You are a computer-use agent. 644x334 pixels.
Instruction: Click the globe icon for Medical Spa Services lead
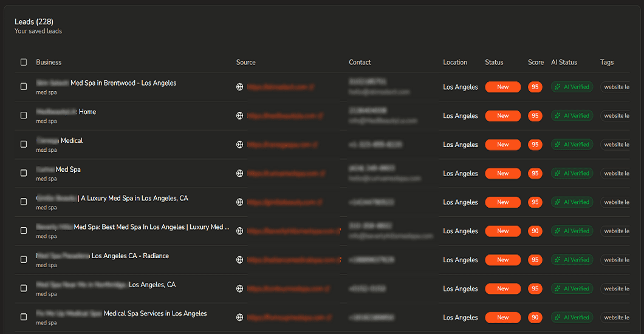tap(240, 318)
